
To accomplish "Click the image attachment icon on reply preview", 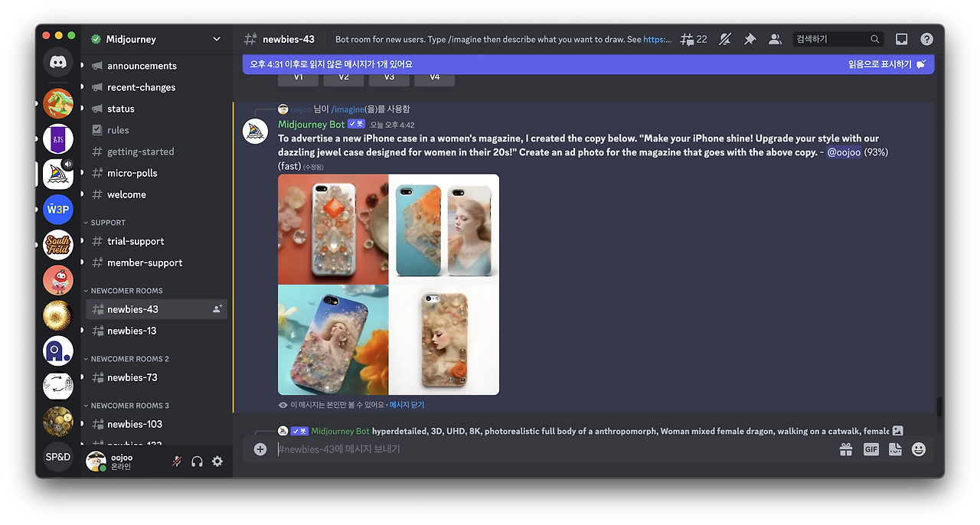I will [898, 431].
